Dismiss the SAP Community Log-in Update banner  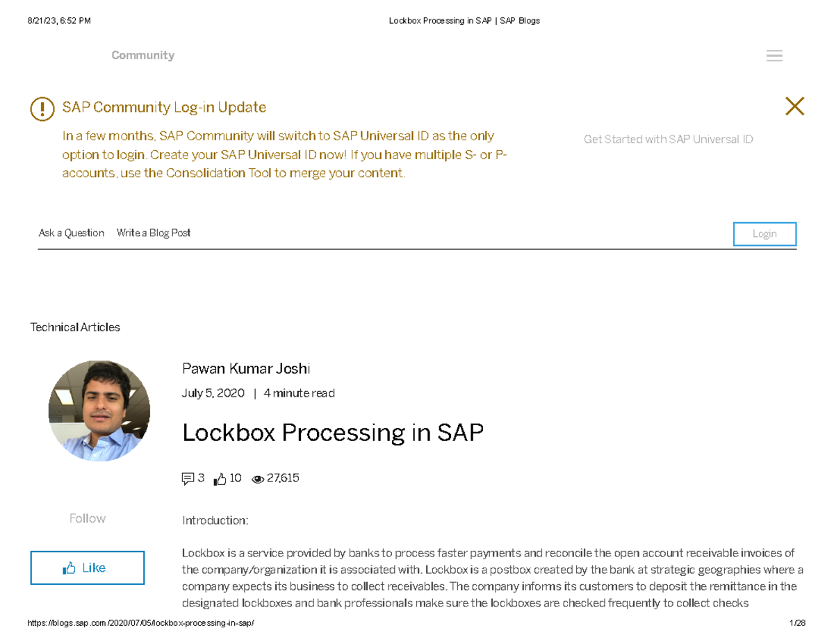pos(794,106)
